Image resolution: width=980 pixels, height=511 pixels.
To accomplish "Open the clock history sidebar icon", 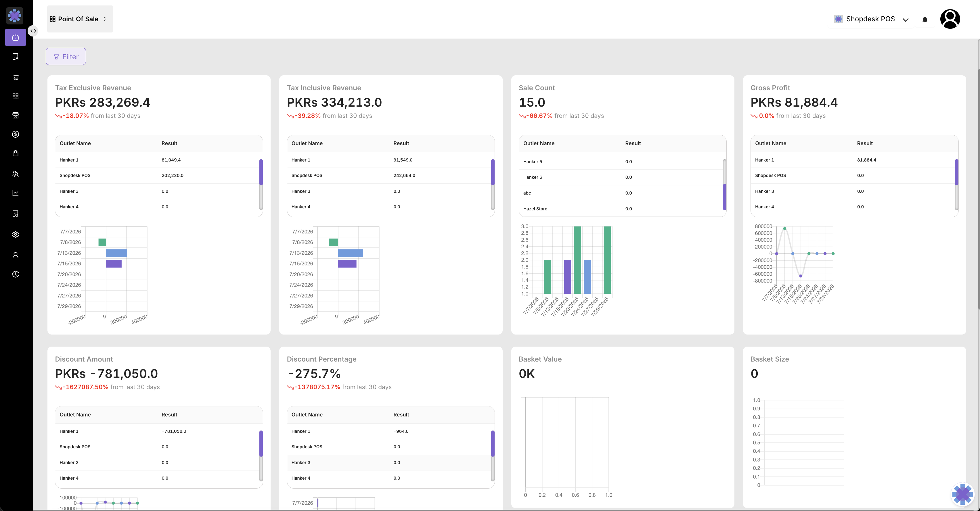I will pyautogui.click(x=16, y=274).
